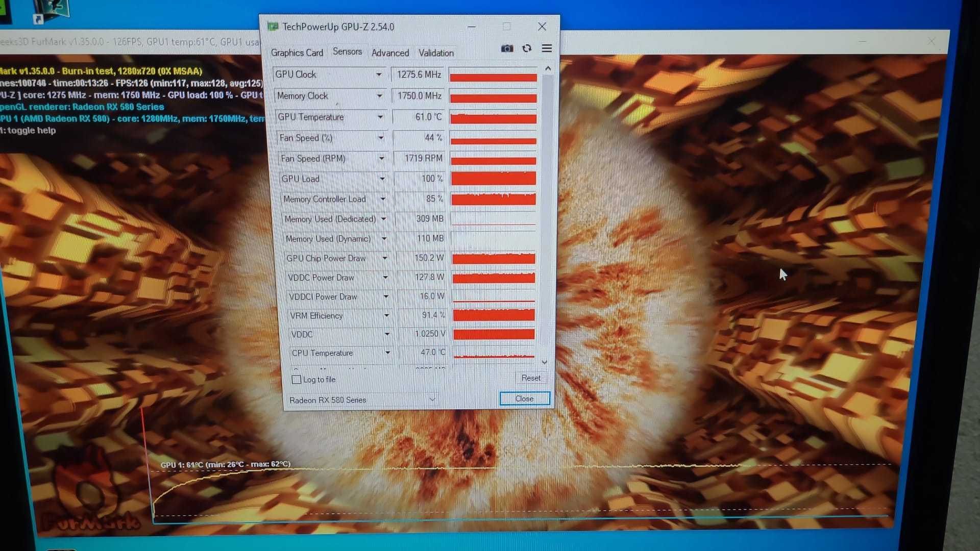980x551 pixels.
Task: Click the 150.2 W power draw value
Action: pos(429,258)
